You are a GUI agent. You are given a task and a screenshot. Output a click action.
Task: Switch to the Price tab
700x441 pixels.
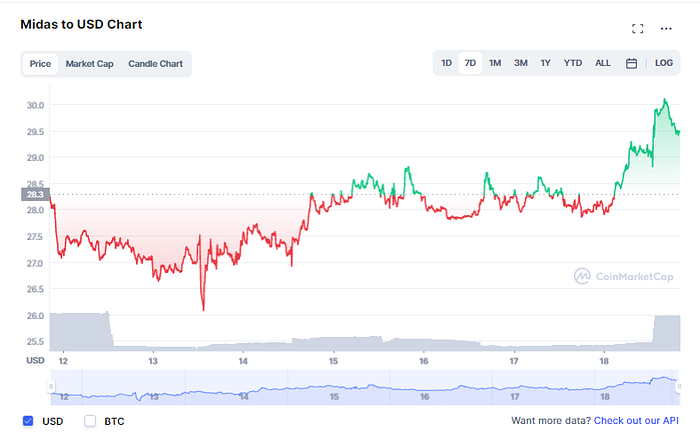pyautogui.click(x=40, y=64)
